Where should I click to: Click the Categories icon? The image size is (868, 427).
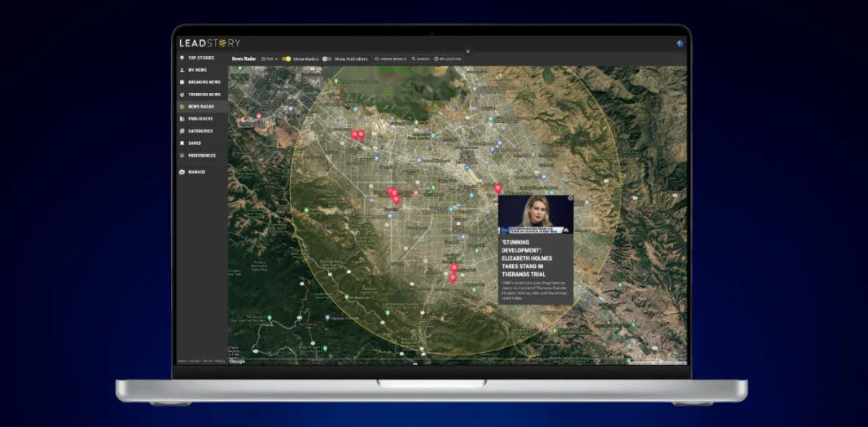tap(182, 131)
